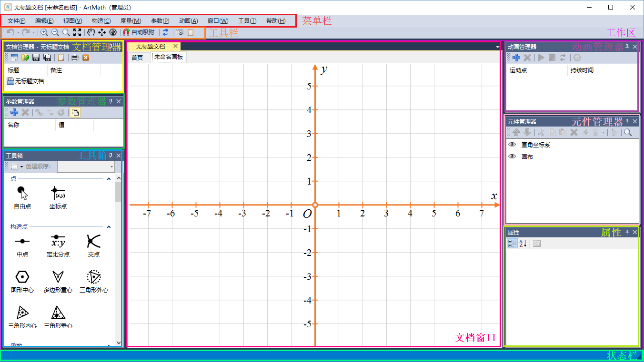Image resolution: width=644 pixels, height=362 pixels.
Task: Click the zoom out magnifier in main toolbar
Action: 55,32
